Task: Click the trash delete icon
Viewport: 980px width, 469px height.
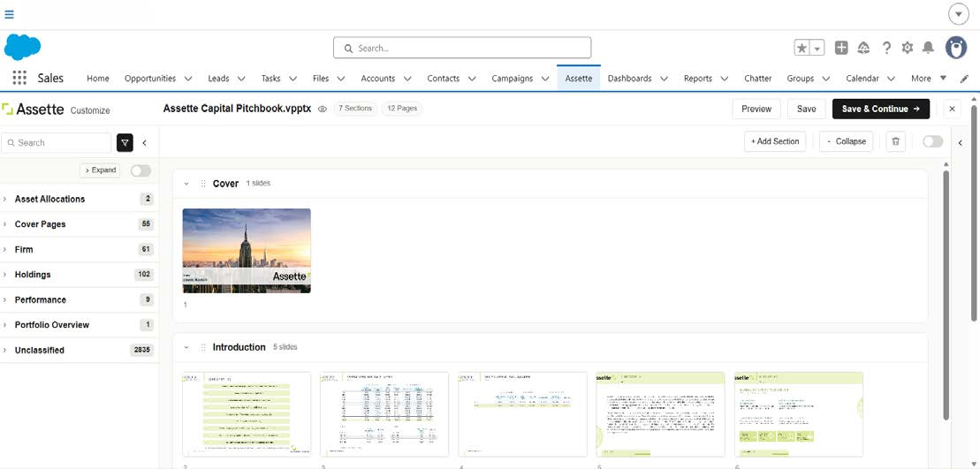Action: (x=896, y=141)
